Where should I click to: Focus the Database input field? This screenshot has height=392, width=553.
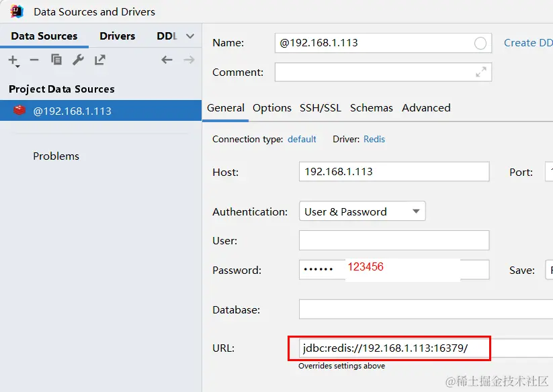point(426,309)
